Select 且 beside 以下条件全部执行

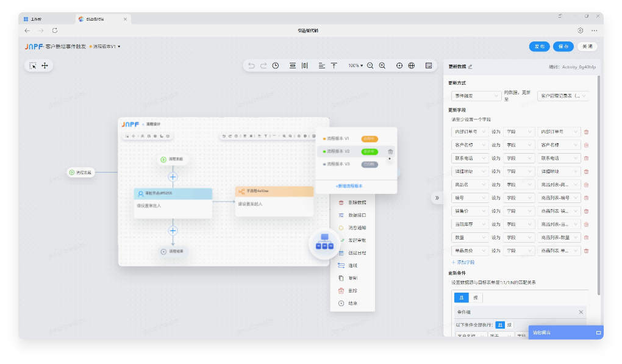[x=500, y=325]
